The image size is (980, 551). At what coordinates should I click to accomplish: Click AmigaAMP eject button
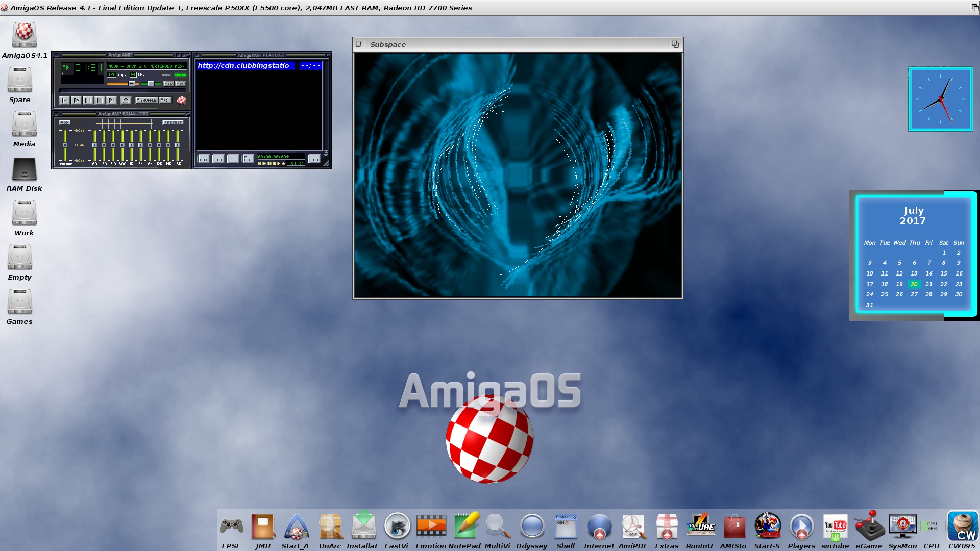tap(126, 100)
